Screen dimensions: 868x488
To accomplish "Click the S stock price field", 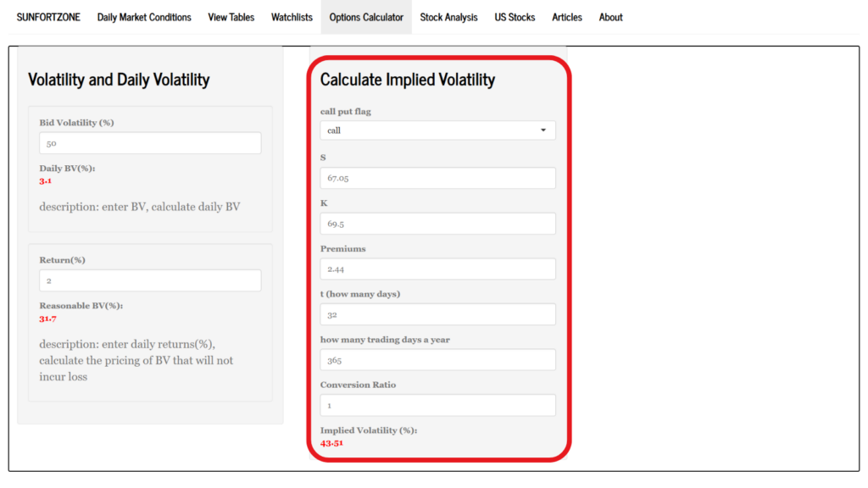I will point(437,178).
